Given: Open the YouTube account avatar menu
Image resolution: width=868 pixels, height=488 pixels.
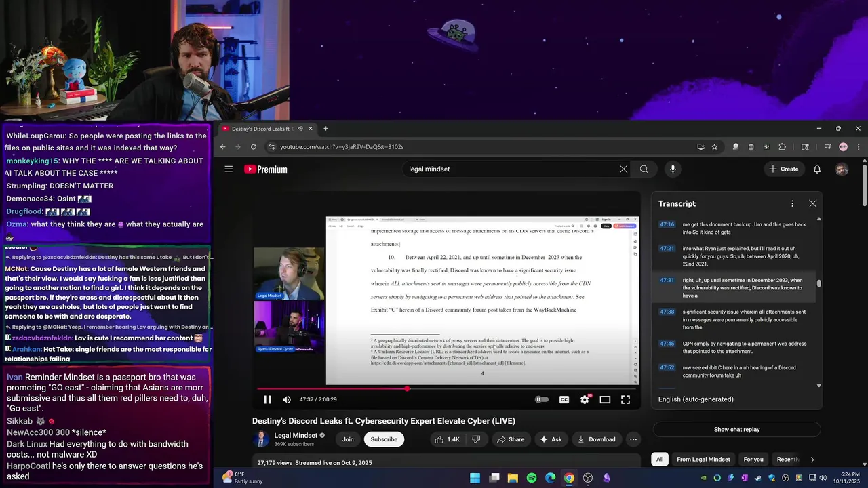Looking at the screenshot, I should pos(842,169).
